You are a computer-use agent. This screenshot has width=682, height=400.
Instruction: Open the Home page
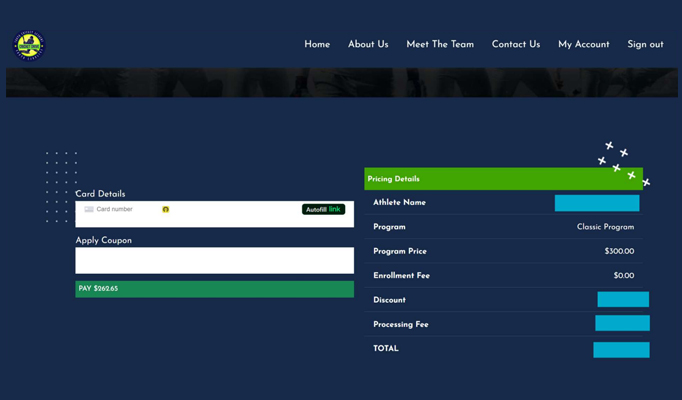pos(317,44)
